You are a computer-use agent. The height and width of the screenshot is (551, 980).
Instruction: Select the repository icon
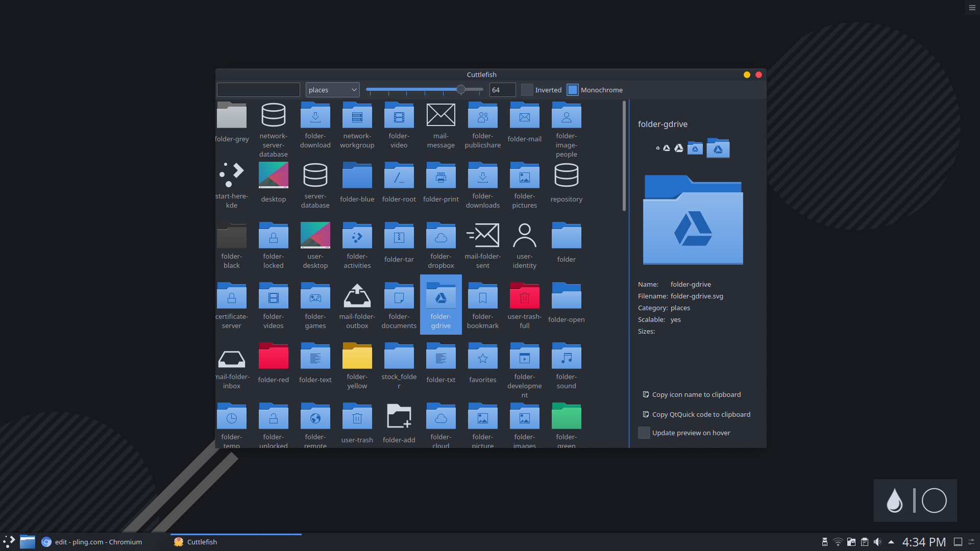click(567, 175)
